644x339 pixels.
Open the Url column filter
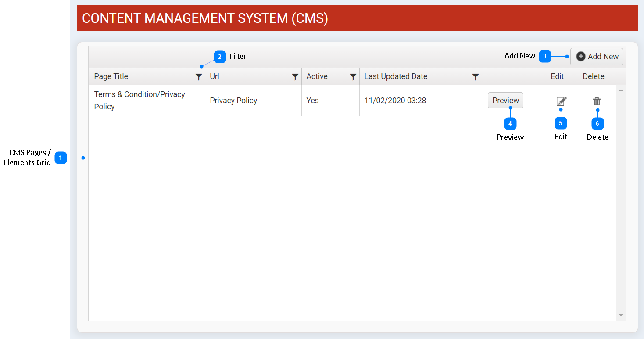(x=295, y=77)
